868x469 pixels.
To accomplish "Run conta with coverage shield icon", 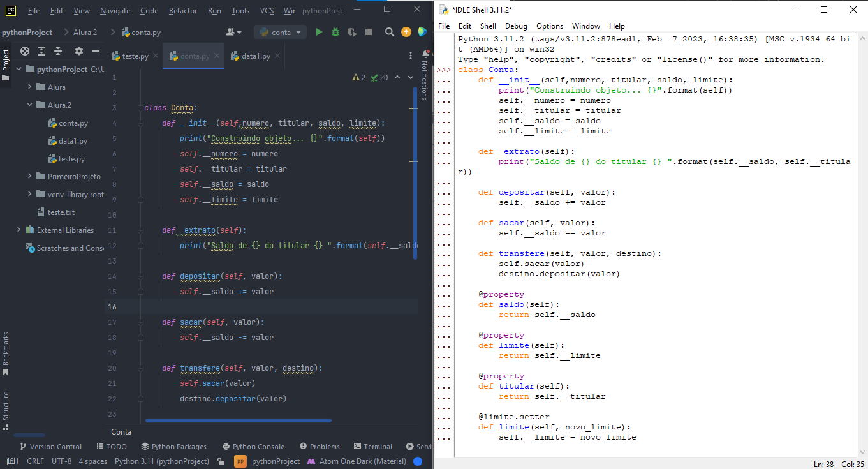I will pos(351,32).
